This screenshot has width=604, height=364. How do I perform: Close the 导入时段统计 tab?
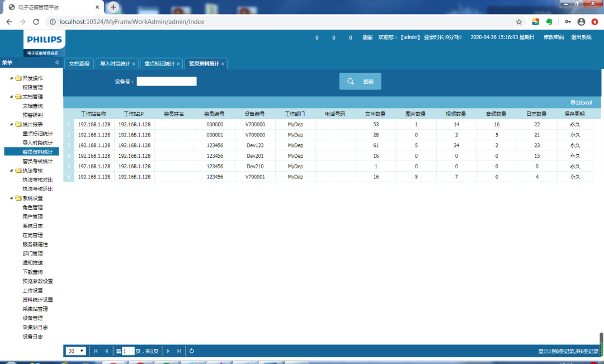coord(134,64)
